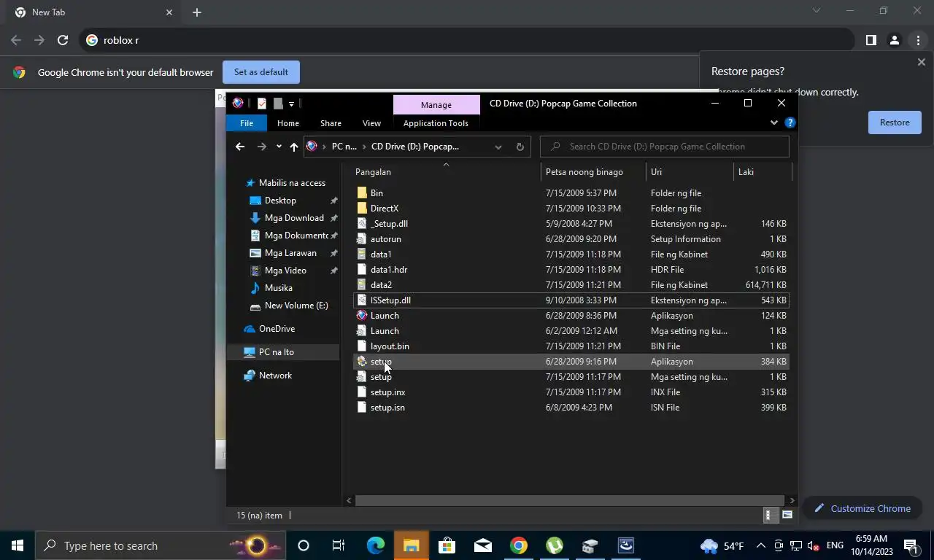Sort by Uri column header
The width and height of the screenshot is (934, 560).
690,172
